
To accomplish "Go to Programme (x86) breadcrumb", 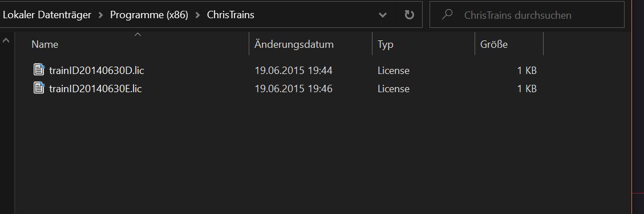I will 149,15.
